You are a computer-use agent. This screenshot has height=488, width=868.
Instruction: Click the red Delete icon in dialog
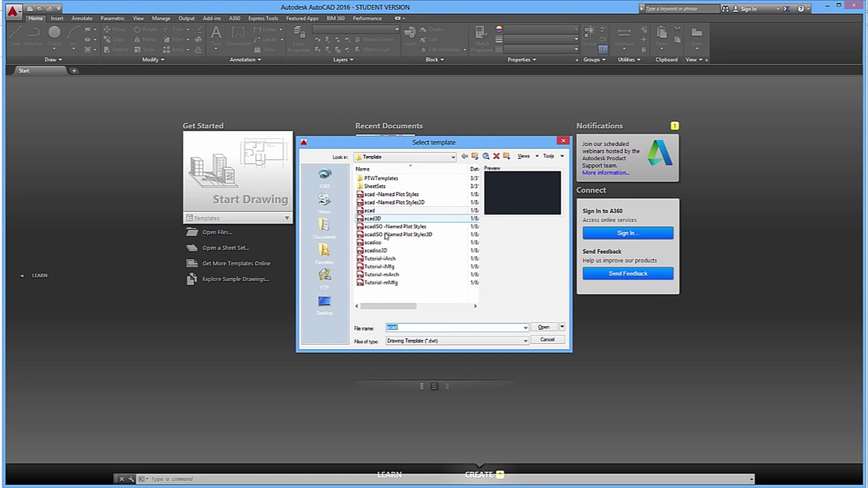496,156
